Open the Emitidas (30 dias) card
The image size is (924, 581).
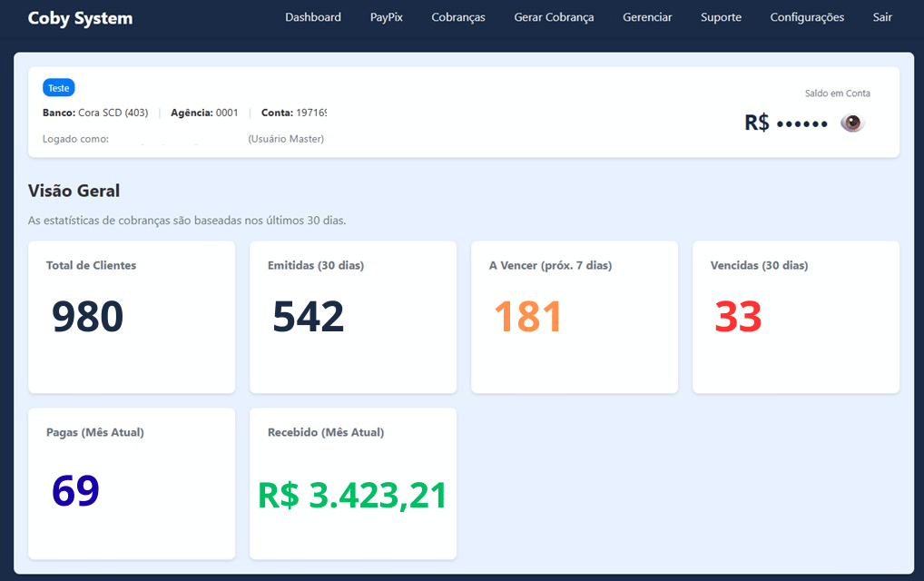352,316
